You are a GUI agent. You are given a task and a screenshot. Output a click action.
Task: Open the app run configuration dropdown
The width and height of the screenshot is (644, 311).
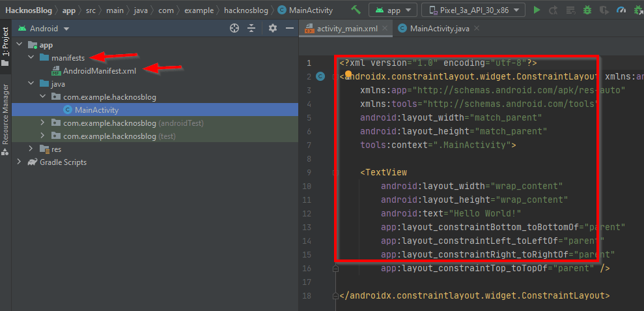click(393, 10)
